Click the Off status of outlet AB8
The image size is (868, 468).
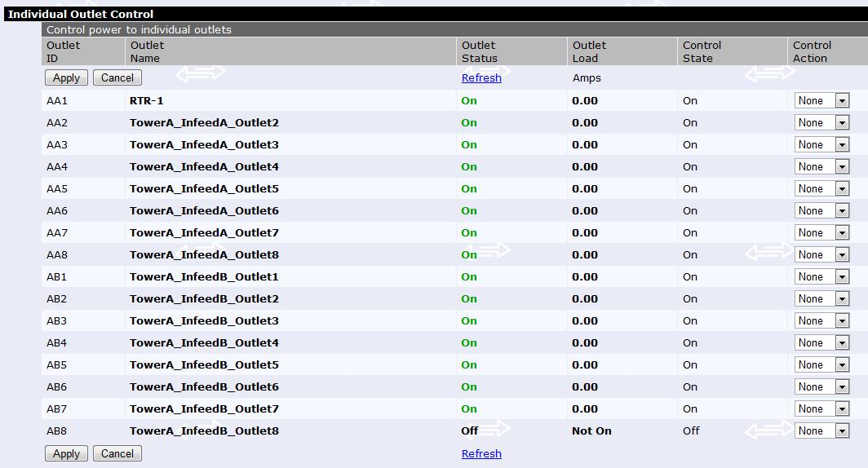click(469, 431)
